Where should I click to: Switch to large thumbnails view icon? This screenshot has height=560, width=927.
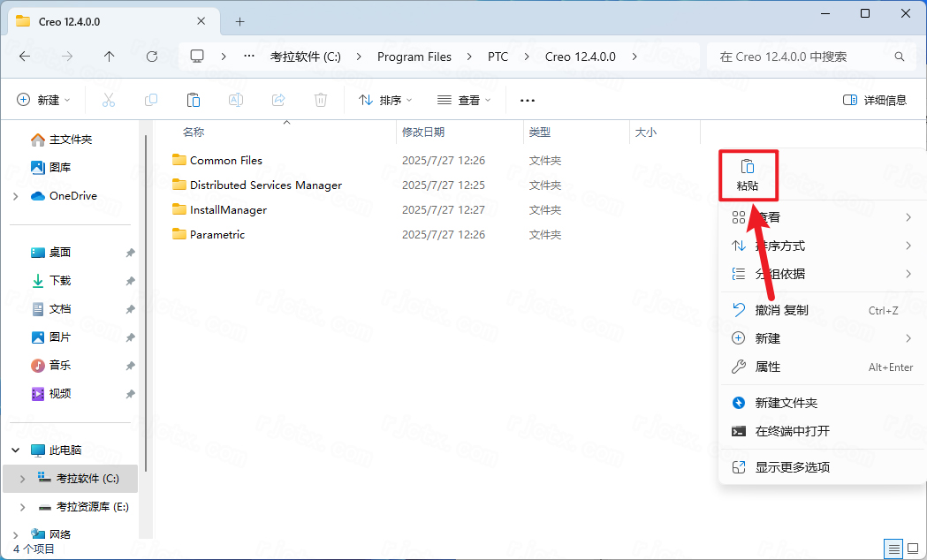913,549
